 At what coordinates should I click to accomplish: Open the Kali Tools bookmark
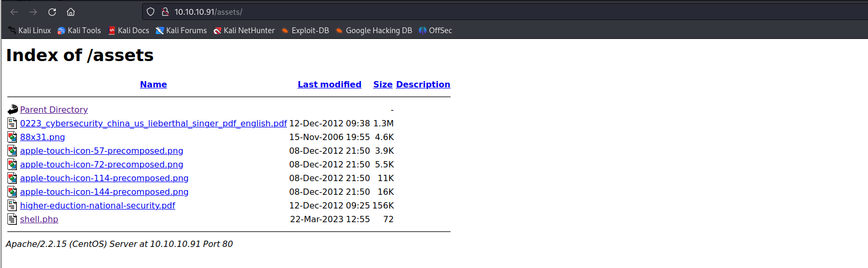(x=79, y=31)
